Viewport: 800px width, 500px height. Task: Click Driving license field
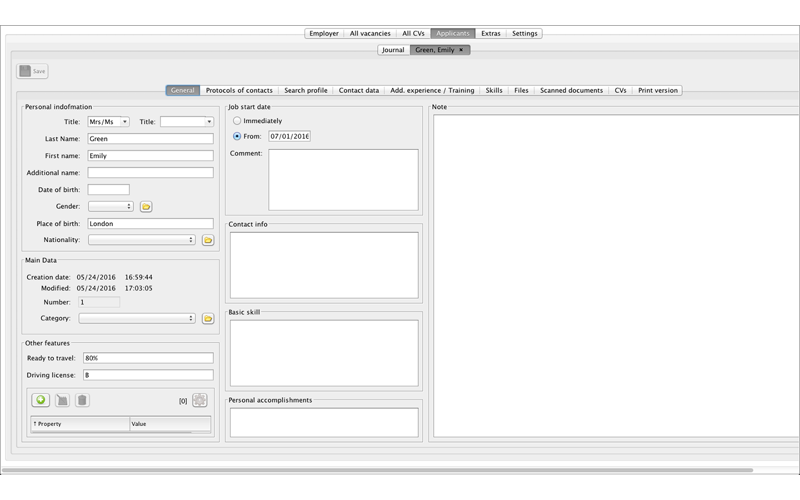[148, 375]
